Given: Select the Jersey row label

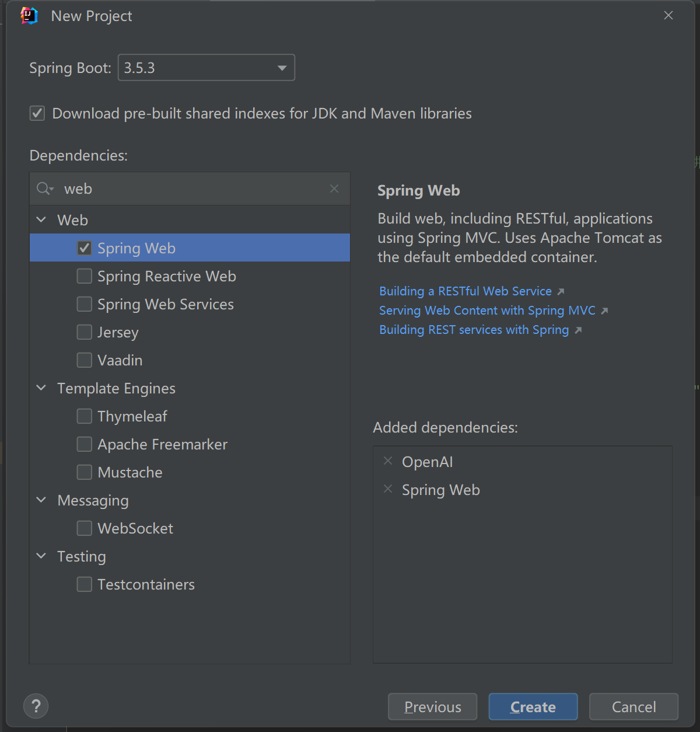Looking at the screenshot, I should pos(118,332).
